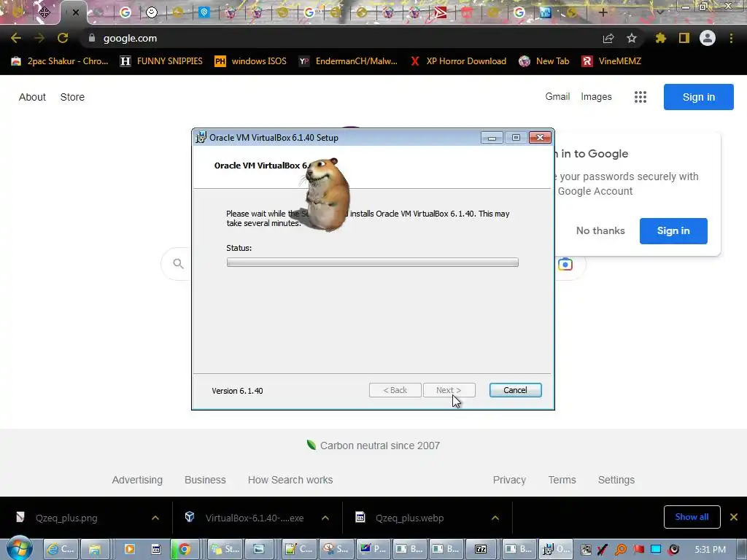Click the VirtualBox Setup title bar icon
The width and height of the screenshot is (747, 560).
click(x=201, y=137)
